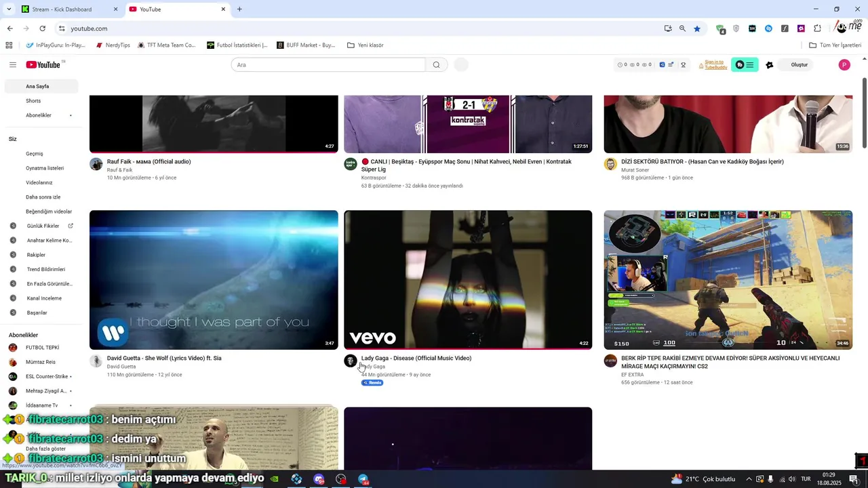This screenshot has height=488, width=868.
Task: Show hidden system tray icons chevron
Action: coord(749,479)
